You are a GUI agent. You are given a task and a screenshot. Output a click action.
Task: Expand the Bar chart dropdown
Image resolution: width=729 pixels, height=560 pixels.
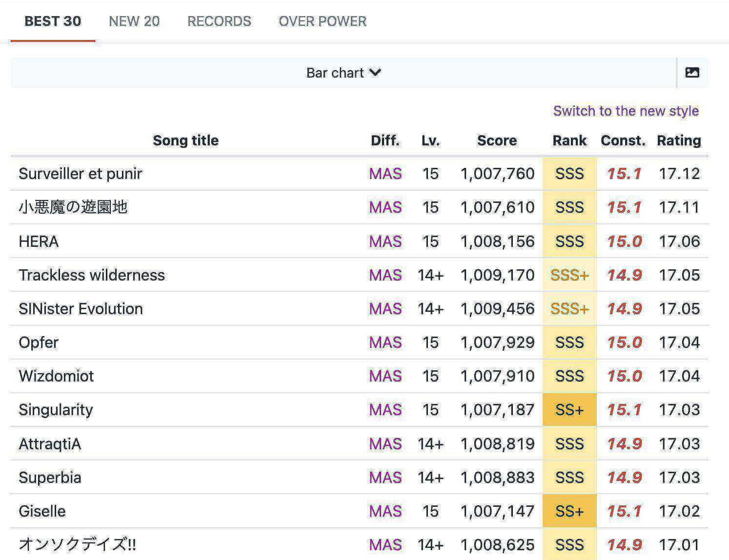coord(344,73)
